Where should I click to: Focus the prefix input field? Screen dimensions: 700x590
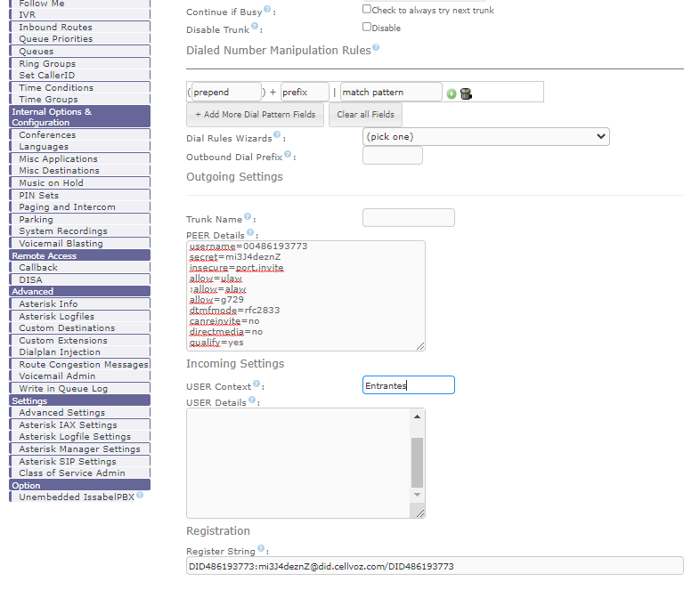[305, 92]
